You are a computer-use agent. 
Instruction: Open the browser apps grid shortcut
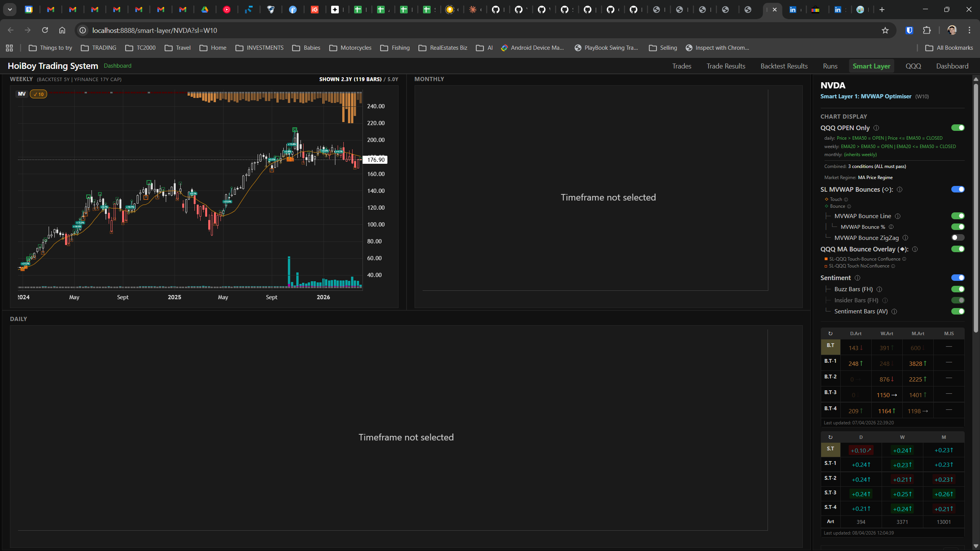pos(10,48)
